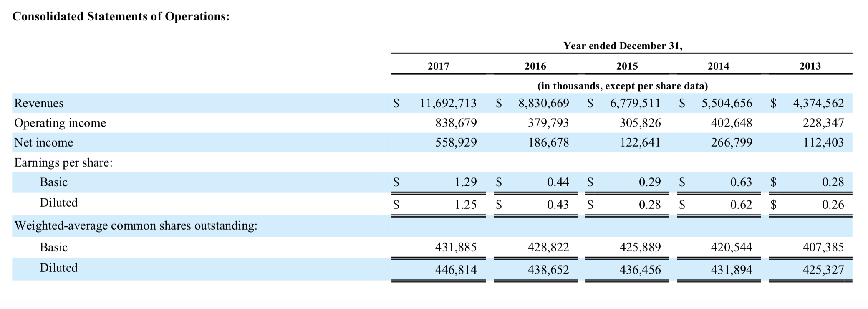
Task: Select 2016 revenues value 8,830,669
Action: [544, 103]
